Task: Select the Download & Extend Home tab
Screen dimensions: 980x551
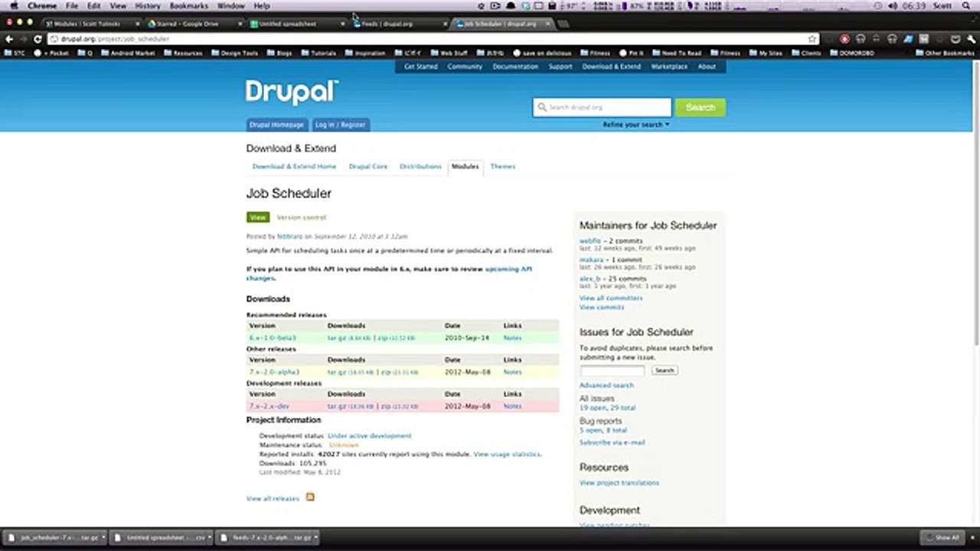Action: 294,166
